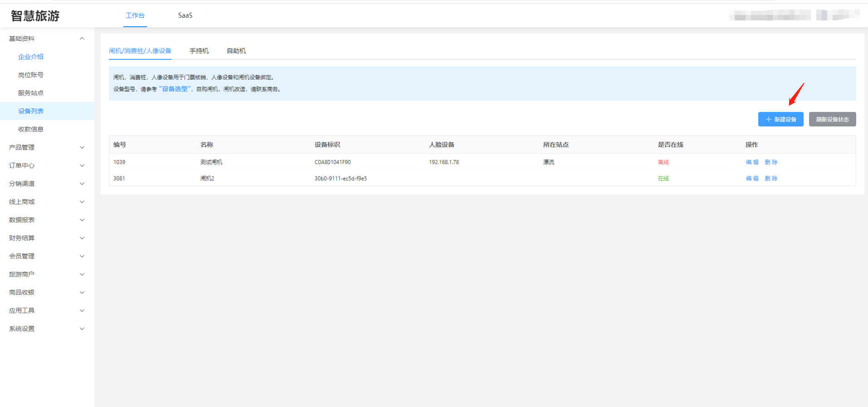The height and width of the screenshot is (407, 868).
Task: Click the 智慧旅游 logo
Action: coord(35,16)
